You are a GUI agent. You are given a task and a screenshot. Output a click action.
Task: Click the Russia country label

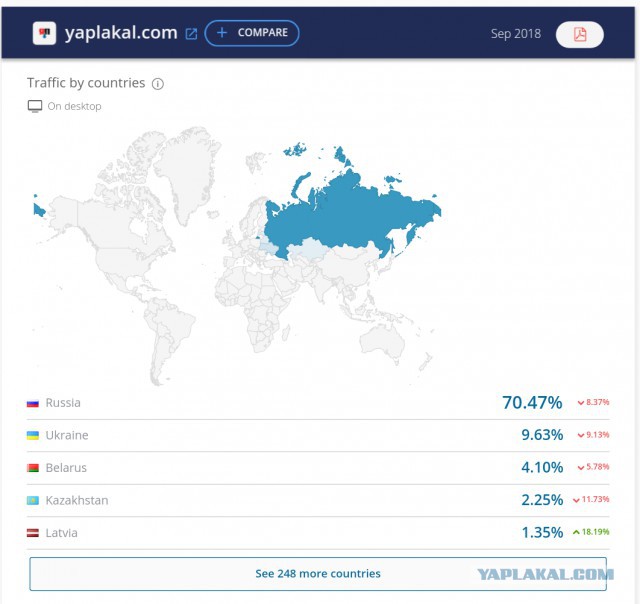pos(63,403)
